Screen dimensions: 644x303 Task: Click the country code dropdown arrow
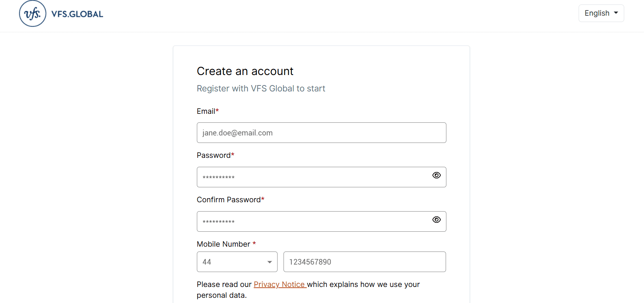270,262
